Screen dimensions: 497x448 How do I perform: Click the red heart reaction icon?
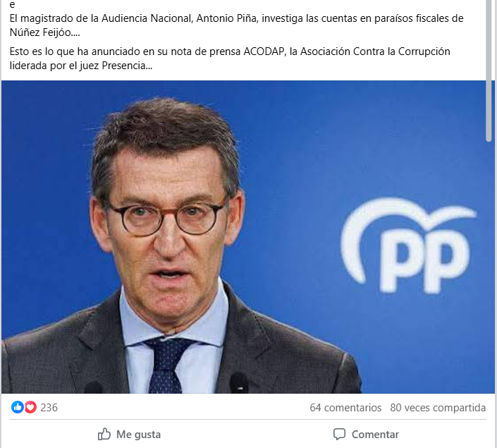point(30,407)
